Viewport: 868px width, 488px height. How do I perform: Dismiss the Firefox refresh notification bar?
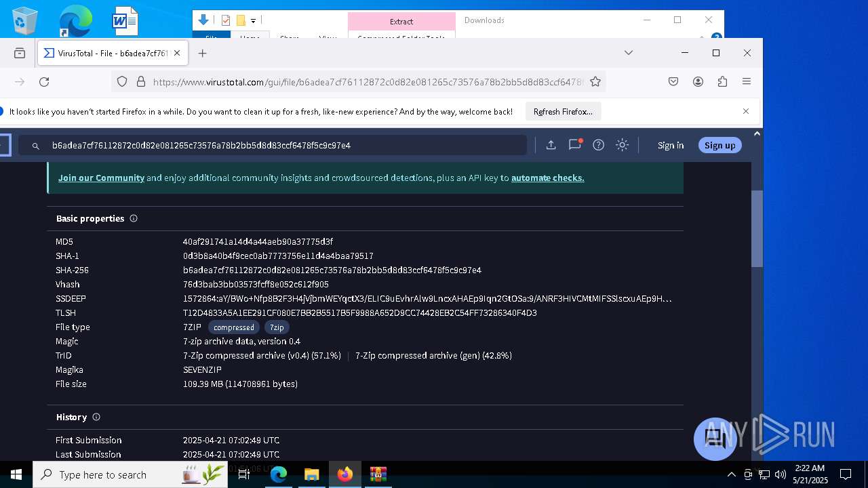[746, 112]
